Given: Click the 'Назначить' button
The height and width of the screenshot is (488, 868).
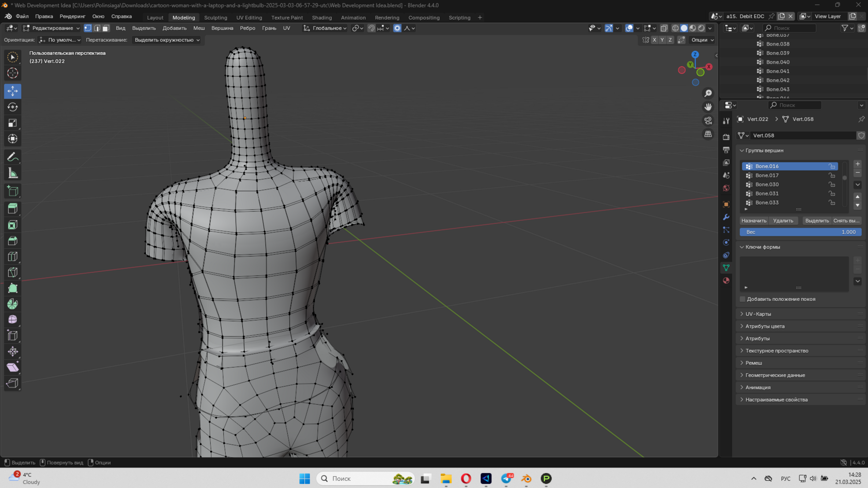Looking at the screenshot, I should (x=754, y=221).
